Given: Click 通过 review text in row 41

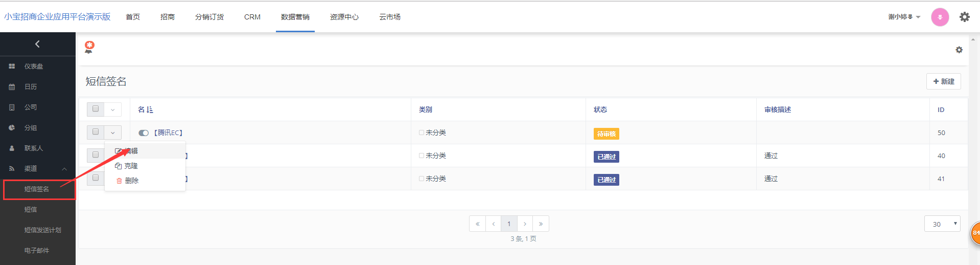Looking at the screenshot, I should click(x=771, y=179).
